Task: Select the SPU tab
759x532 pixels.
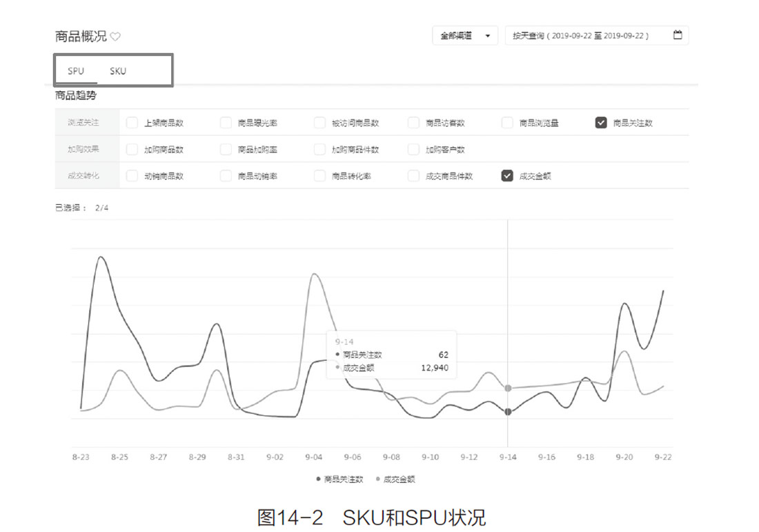Action: coord(75,71)
